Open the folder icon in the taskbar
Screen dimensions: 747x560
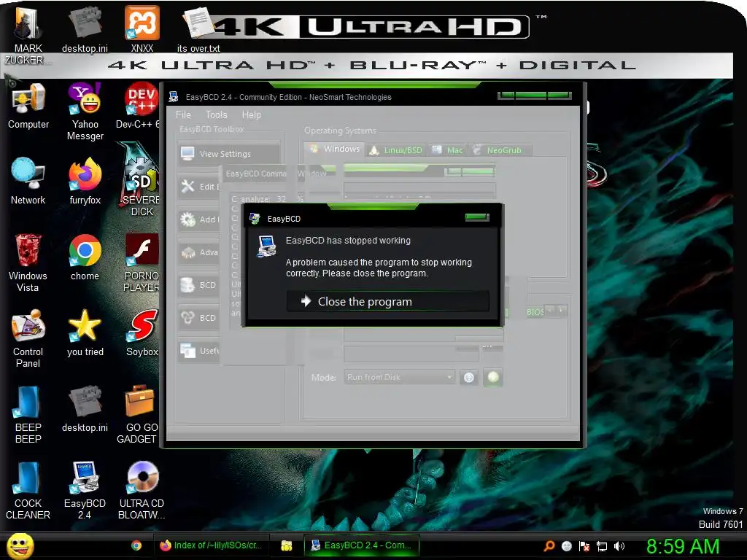(286, 545)
